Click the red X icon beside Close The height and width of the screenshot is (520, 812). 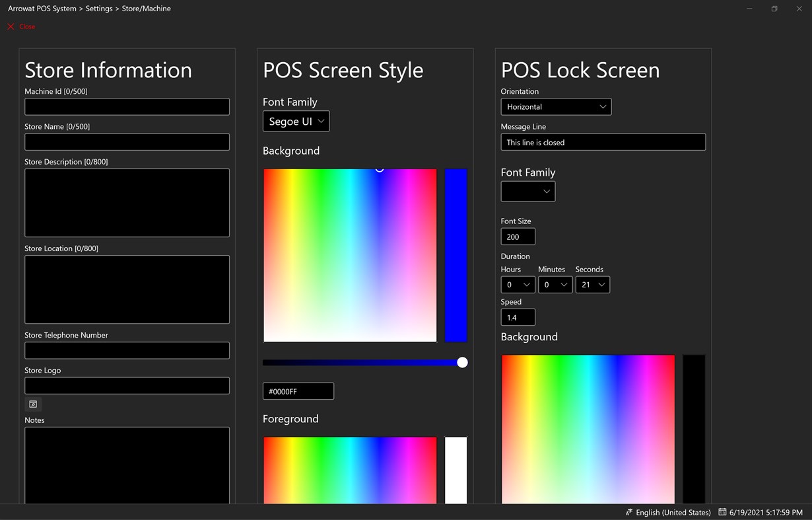[10, 26]
